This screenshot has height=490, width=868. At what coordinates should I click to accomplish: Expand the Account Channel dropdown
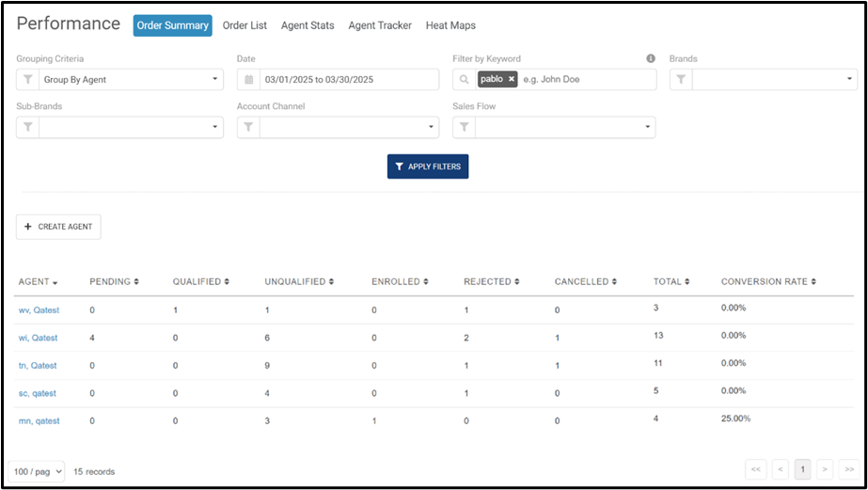click(x=349, y=127)
